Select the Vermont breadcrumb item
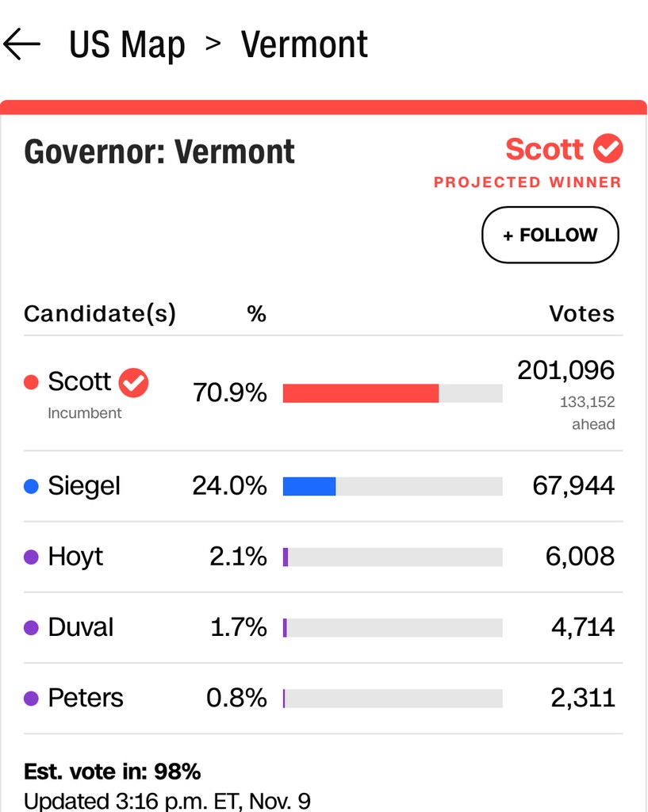648x812 pixels. point(305,45)
